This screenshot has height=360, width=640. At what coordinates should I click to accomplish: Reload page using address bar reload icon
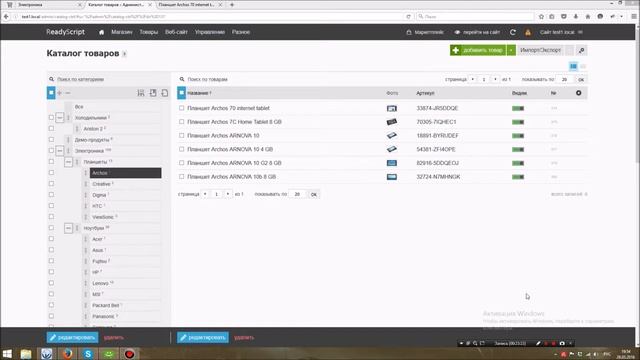(x=408, y=17)
